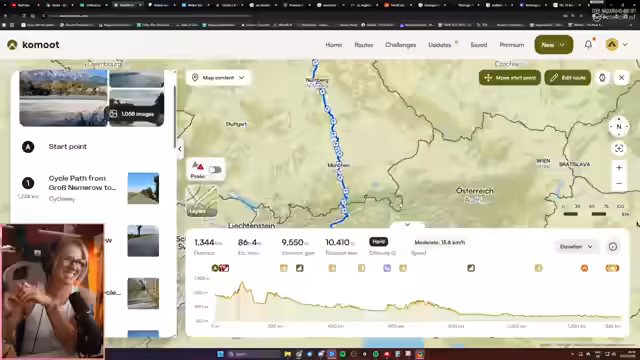640x360 pixels.
Task: Expand the New button menu
Action: 554,45
